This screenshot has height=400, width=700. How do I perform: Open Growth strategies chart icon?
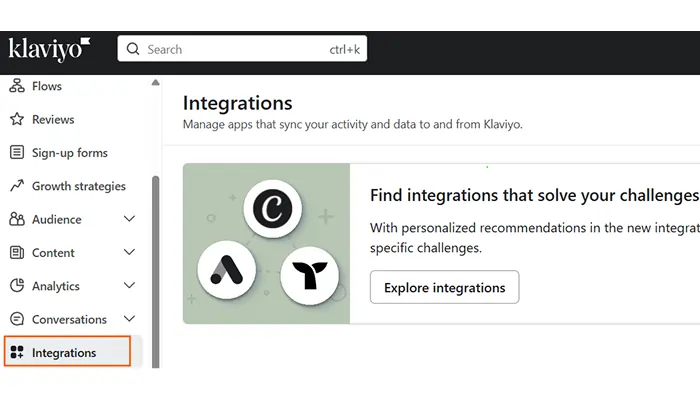(16, 186)
